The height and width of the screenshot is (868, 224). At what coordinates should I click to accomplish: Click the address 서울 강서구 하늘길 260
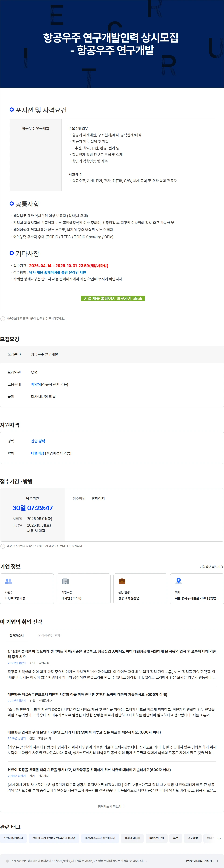click(x=197, y=598)
